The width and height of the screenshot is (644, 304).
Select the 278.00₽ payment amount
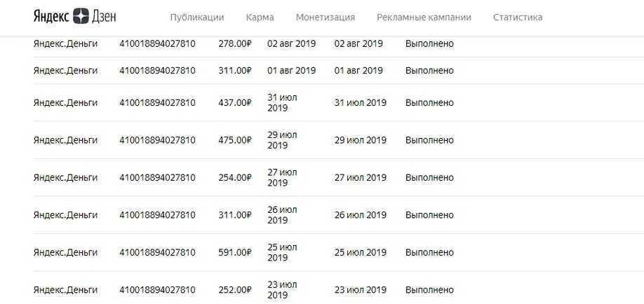click(234, 43)
